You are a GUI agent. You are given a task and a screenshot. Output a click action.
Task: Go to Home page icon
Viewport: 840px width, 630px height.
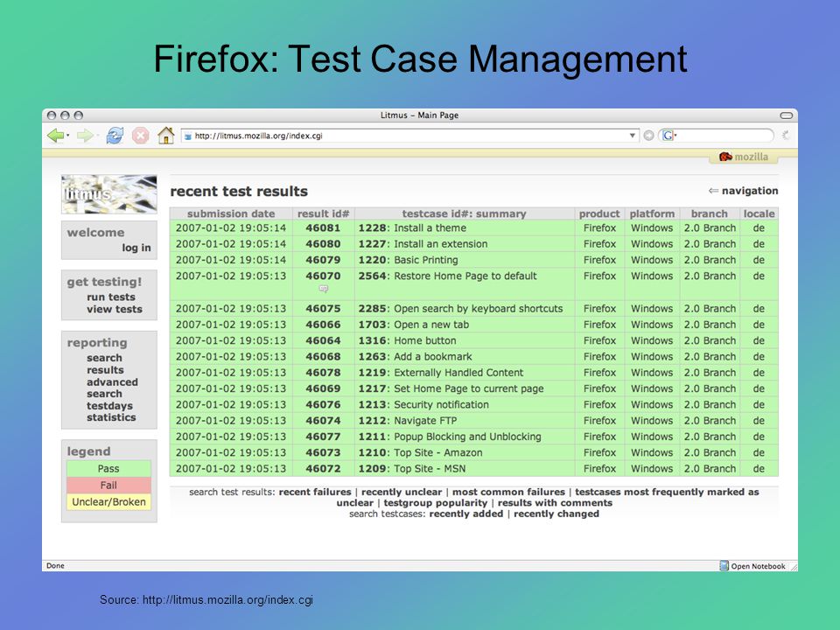[166, 135]
